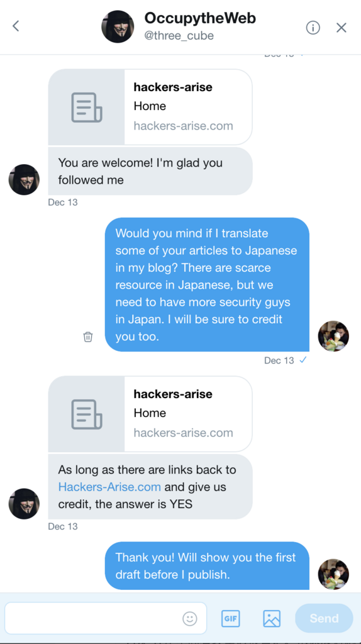The height and width of the screenshot is (644, 361).
Task: Open conversation info icon
Action: pos(313,28)
